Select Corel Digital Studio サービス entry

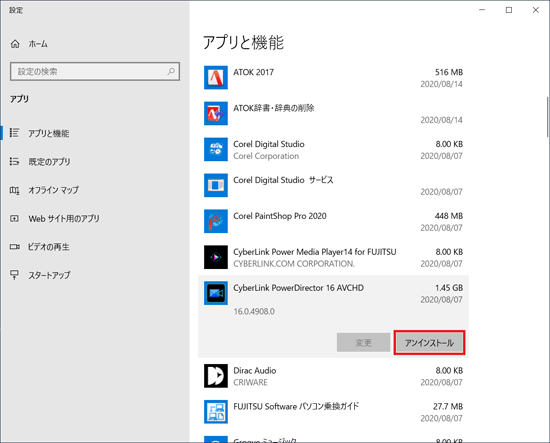283,180
